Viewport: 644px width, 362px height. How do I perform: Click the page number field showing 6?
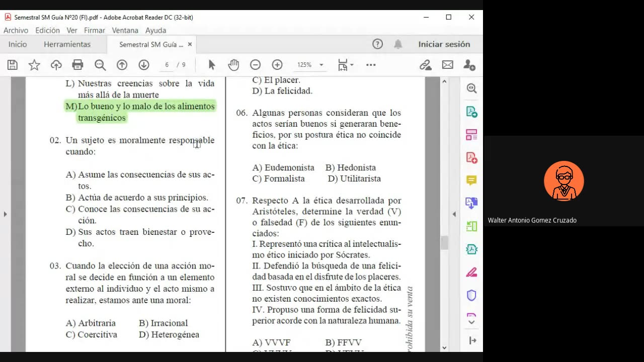pyautogui.click(x=167, y=65)
